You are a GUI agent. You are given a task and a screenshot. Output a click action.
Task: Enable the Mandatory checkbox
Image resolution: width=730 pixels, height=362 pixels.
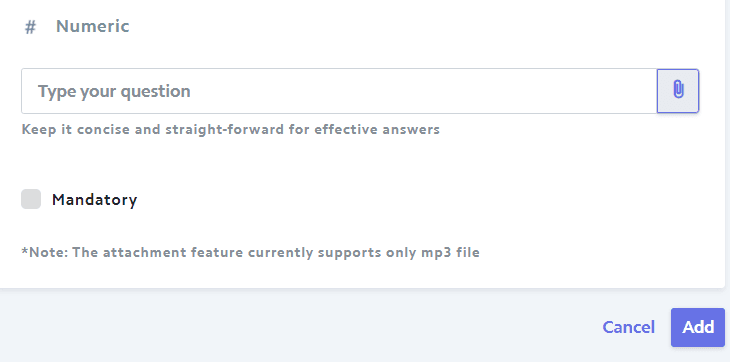pos(31,199)
